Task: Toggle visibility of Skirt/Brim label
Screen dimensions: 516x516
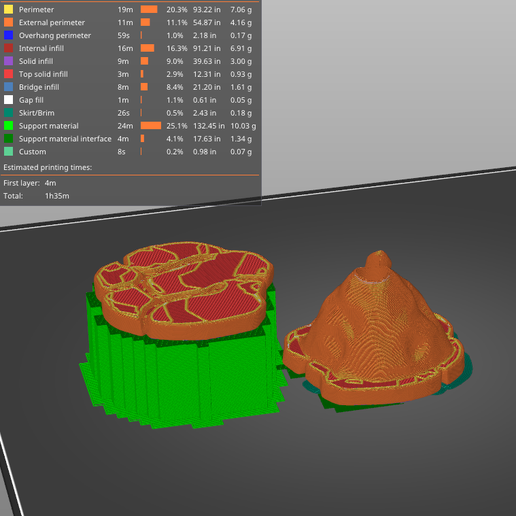Action: [36, 113]
